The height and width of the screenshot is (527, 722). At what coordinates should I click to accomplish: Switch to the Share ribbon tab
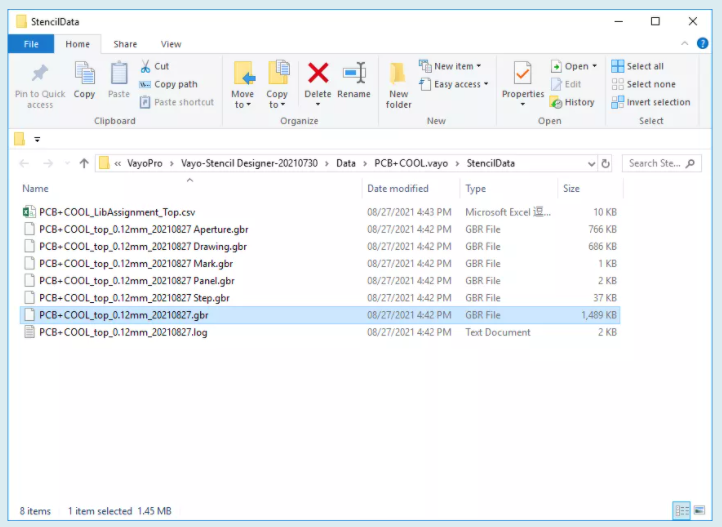tap(125, 44)
